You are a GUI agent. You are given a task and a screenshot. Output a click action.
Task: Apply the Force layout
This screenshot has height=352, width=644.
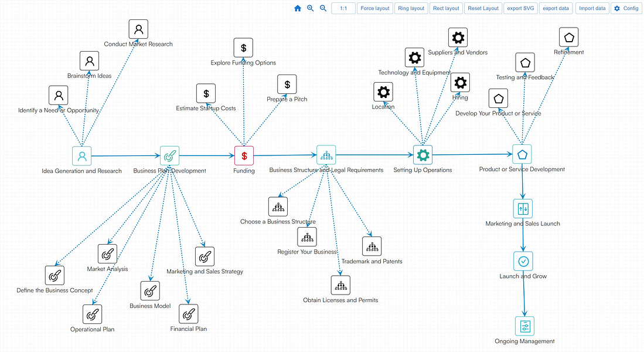point(374,8)
